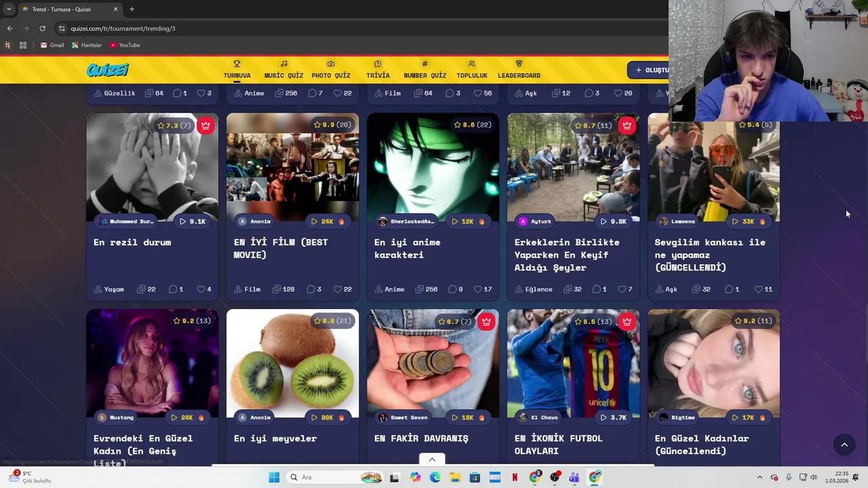Expand the bottom panel chevron
Viewport: 868px width, 488px height.
tap(432, 460)
